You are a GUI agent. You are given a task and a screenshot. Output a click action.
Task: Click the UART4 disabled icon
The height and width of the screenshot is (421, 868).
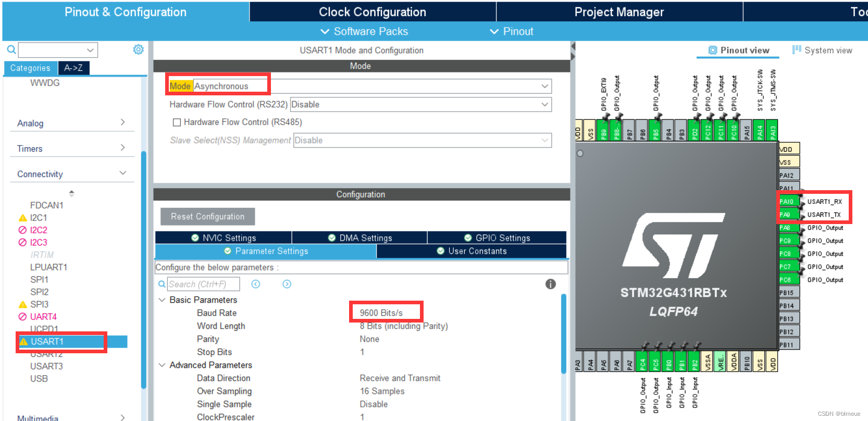pos(22,317)
